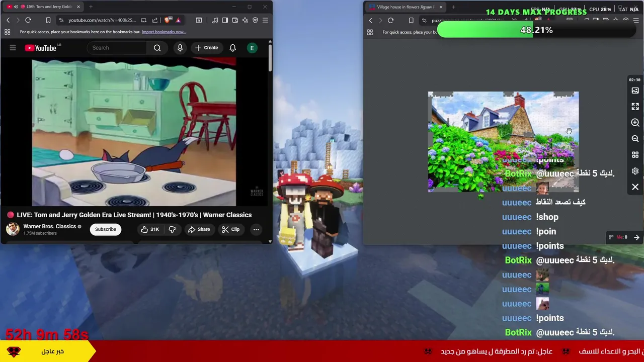Open Brave Shields icon in YouTube window
644x362 pixels.
click(x=168, y=20)
